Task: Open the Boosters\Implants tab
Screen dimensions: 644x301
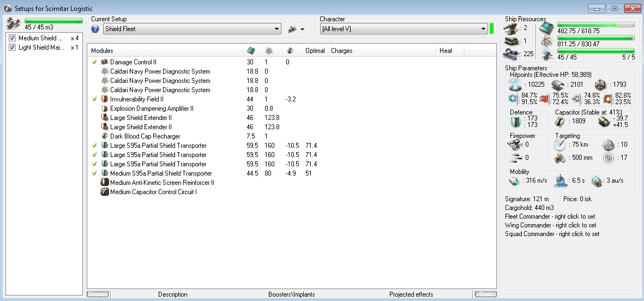Action: [292, 294]
